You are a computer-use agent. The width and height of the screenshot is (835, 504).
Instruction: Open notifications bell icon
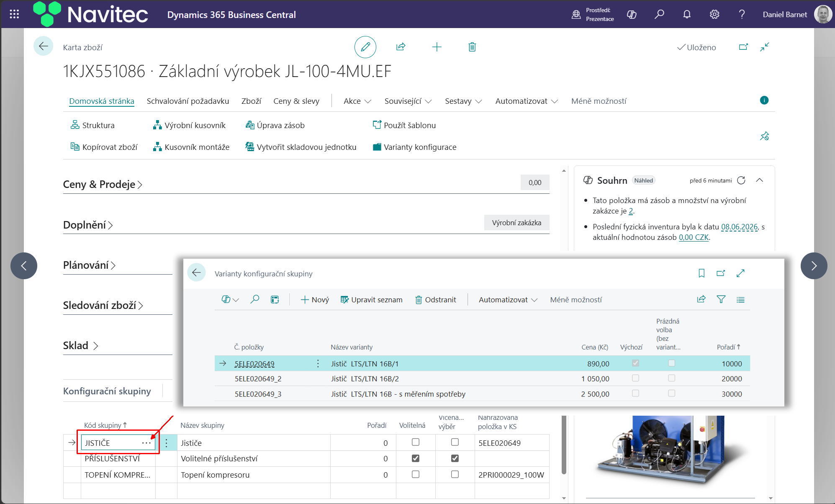click(x=687, y=15)
